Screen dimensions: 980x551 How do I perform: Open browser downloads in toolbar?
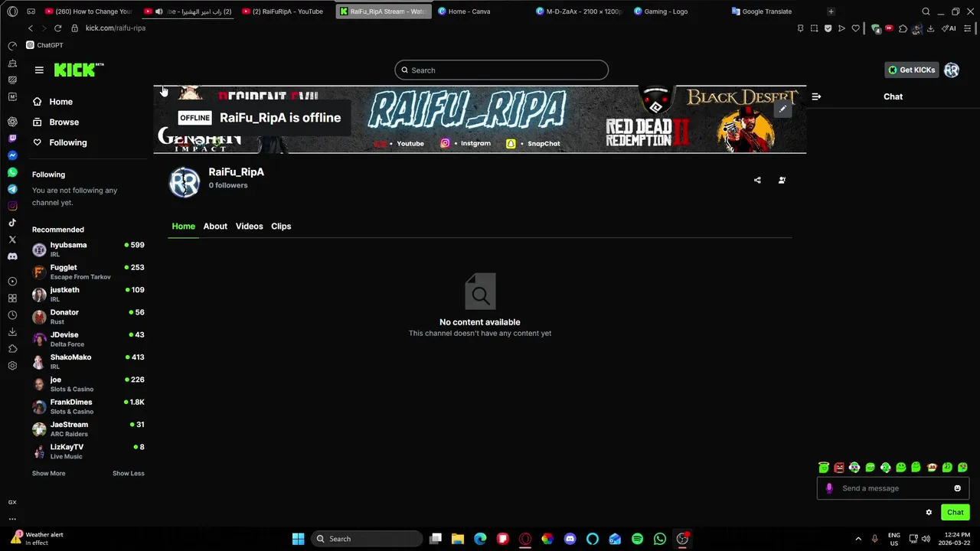point(930,28)
